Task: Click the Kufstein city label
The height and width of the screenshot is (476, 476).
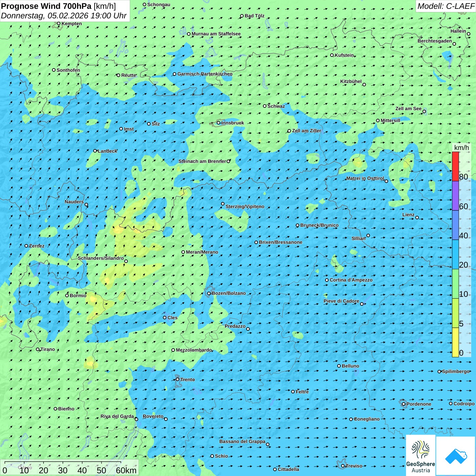Action: (x=344, y=55)
